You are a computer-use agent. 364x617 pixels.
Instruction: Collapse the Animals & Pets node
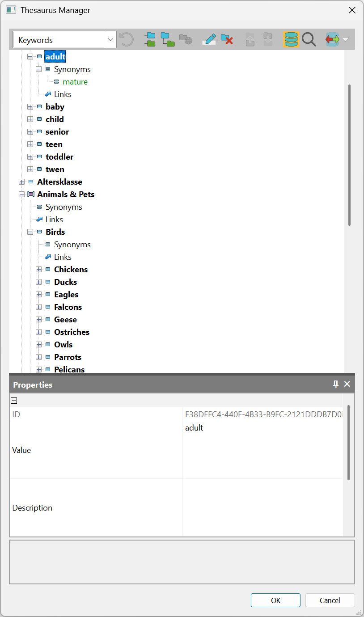(x=22, y=194)
